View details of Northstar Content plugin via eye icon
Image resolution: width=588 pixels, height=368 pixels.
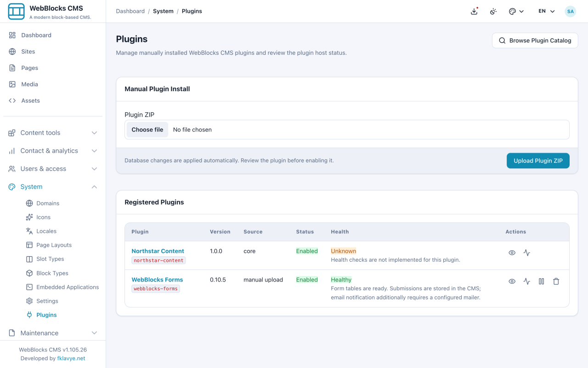[x=512, y=253]
